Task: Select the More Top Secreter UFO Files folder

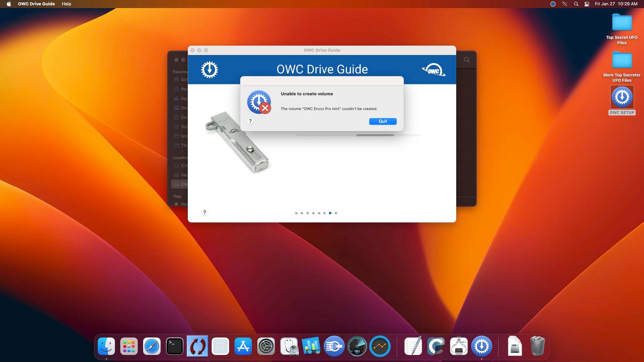Action: tap(621, 61)
